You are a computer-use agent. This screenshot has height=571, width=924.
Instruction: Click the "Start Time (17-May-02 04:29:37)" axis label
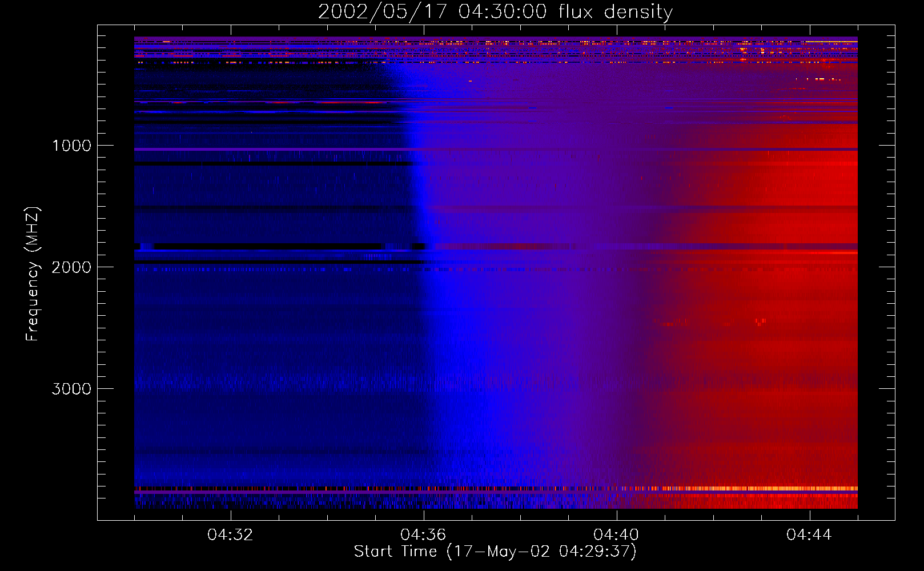[495, 552]
